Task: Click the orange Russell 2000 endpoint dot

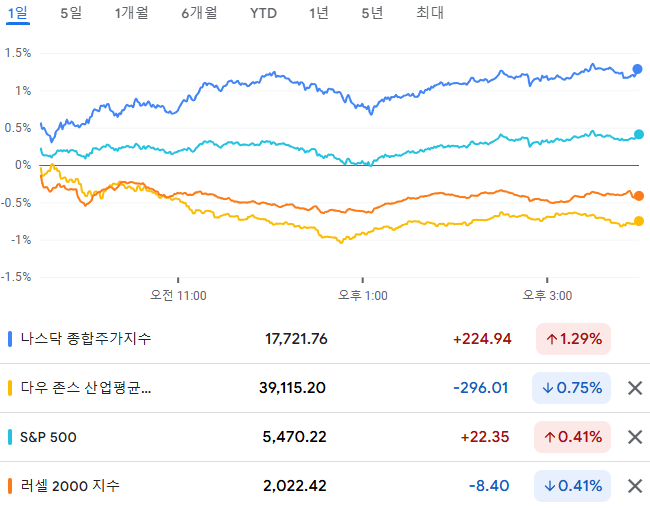Action: [639, 196]
